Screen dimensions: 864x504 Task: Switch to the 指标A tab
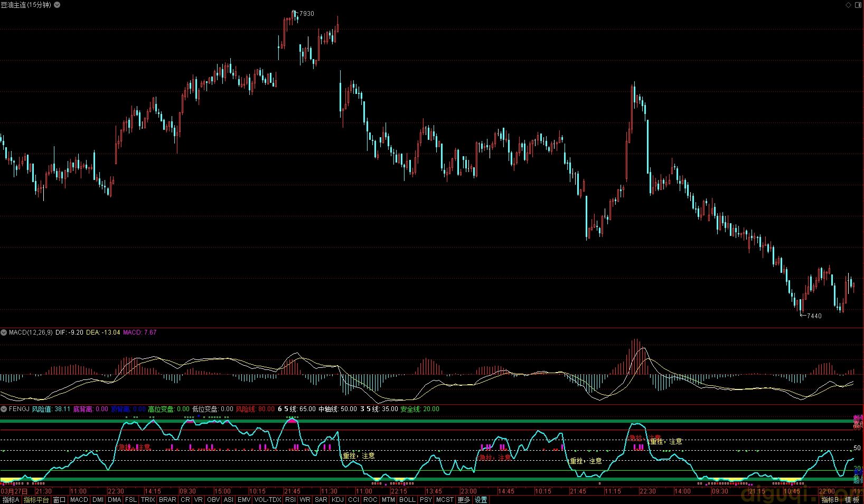point(11,500)
